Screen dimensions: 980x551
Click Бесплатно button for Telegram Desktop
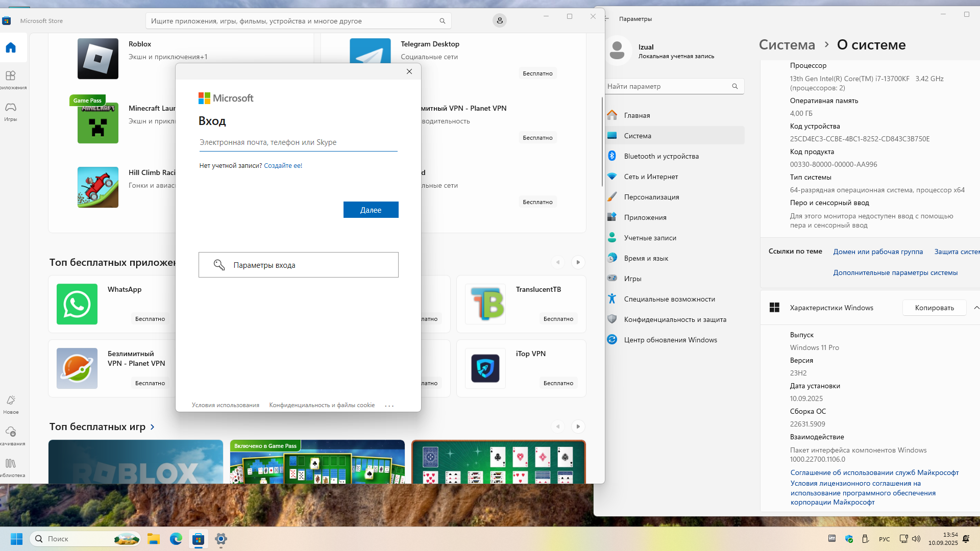537,73
